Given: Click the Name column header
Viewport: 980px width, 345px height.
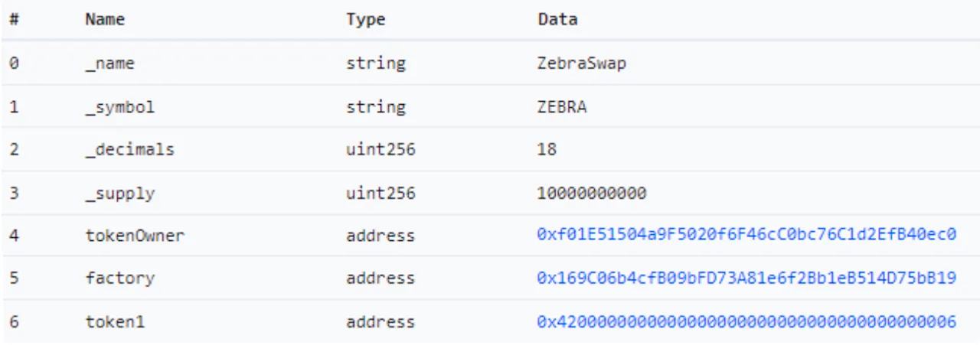Looking at the screenshot, I should tap(105, 19).
